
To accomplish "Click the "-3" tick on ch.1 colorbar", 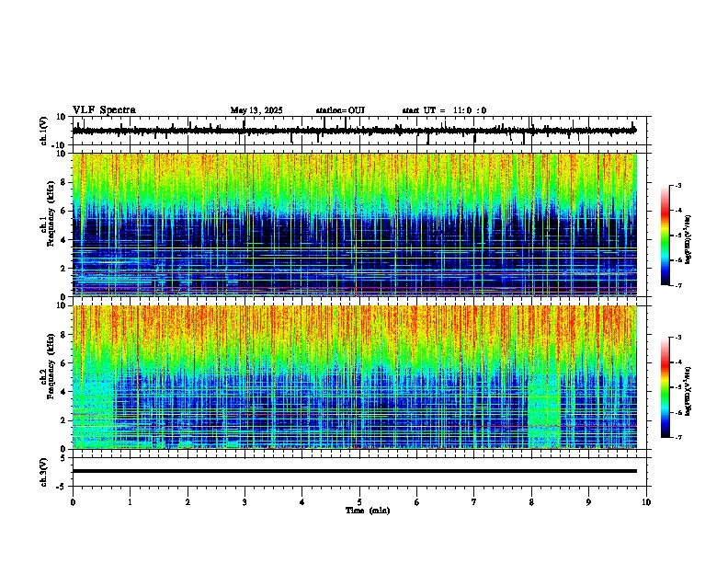I will pyautogui.click(x=677, y=185).
